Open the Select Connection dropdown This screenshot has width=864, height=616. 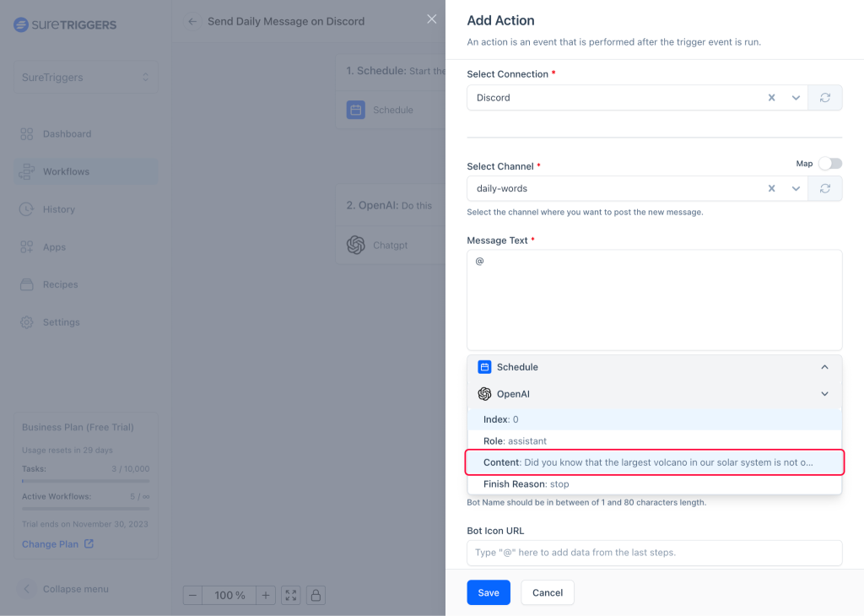[x=796, y=97]
